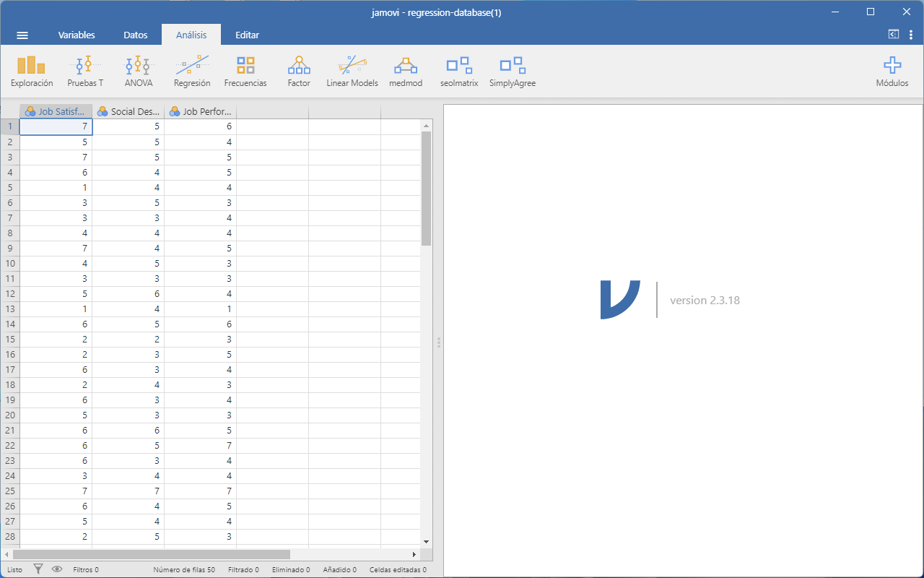Toggle the filters funnel icon
Viewport: 924px width, 578px height.
[38, 569]
